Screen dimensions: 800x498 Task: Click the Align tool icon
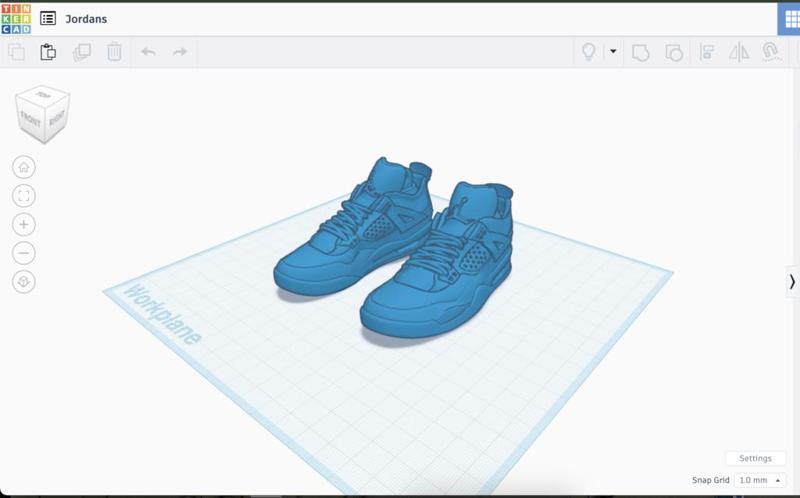(x=707, y=52)
